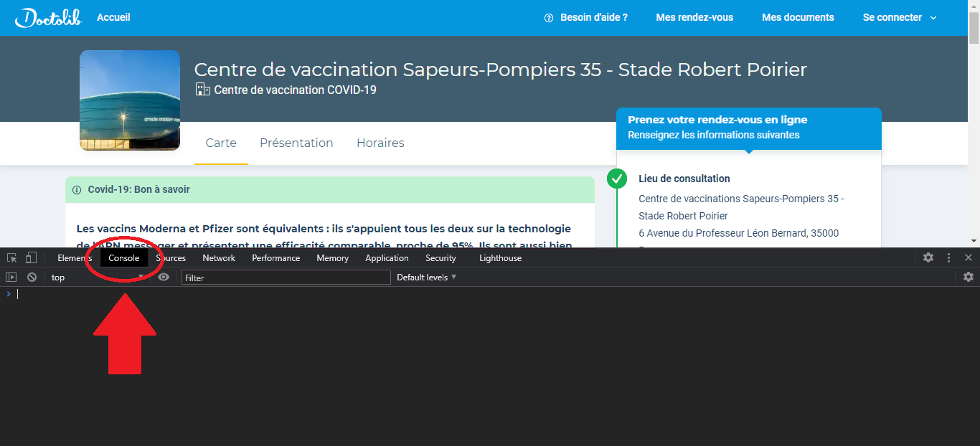Open the top context dropdown
This screenshot has width=980, height=446.
coord(98,277)
